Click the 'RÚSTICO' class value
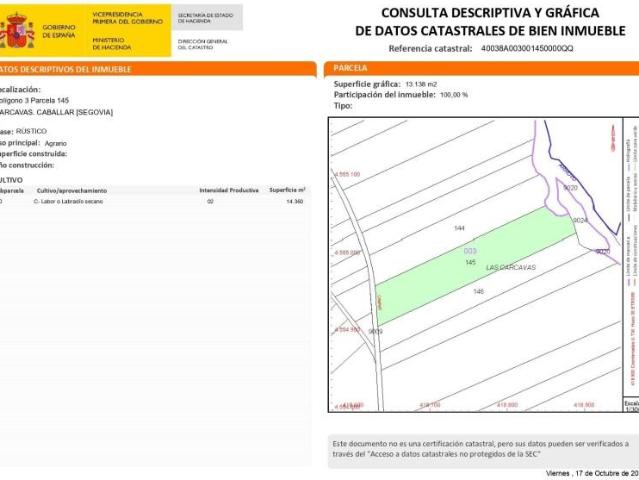The width and height of the screenshot is (639, 480). (31, 131)
